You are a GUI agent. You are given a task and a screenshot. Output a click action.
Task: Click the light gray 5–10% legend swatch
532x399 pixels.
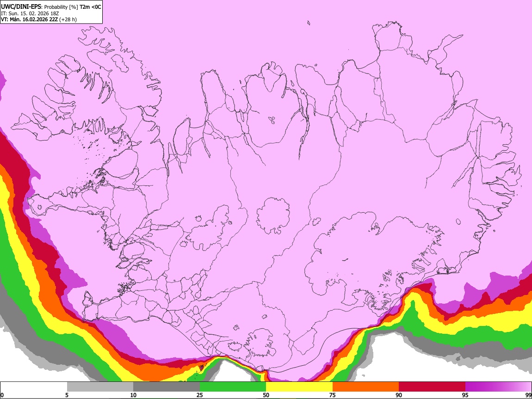tap(100, 387)
